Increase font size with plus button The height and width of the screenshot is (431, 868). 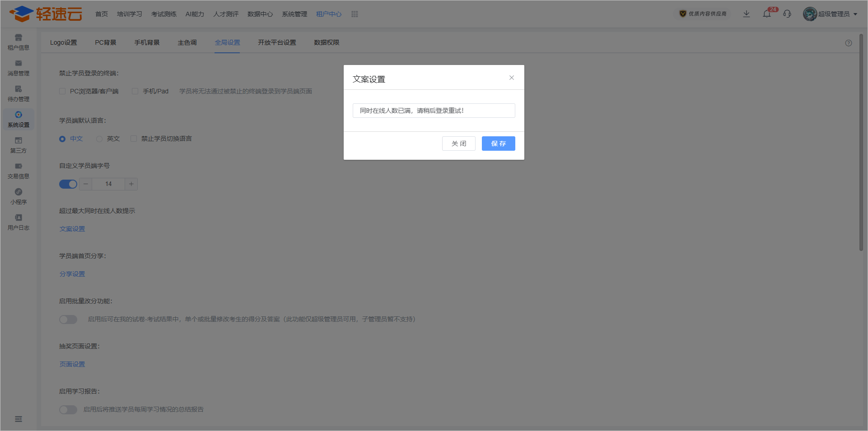tap(131, 184)
